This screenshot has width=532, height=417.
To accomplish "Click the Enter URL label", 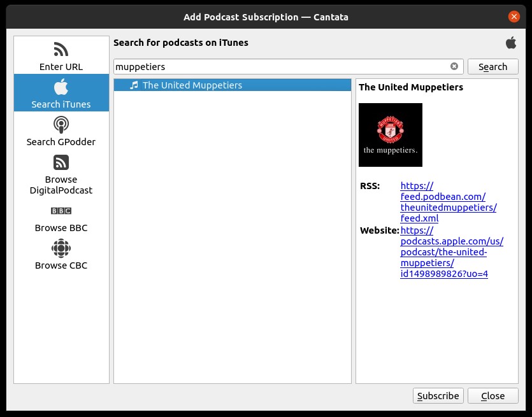I will click(x=61, y=67).
